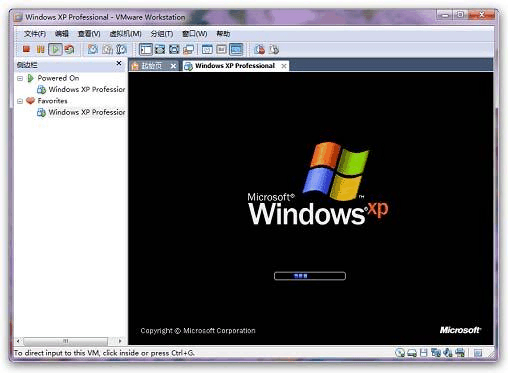
Task: Minimize the VMware Workstation window
Action: click(x=444, y=15)
